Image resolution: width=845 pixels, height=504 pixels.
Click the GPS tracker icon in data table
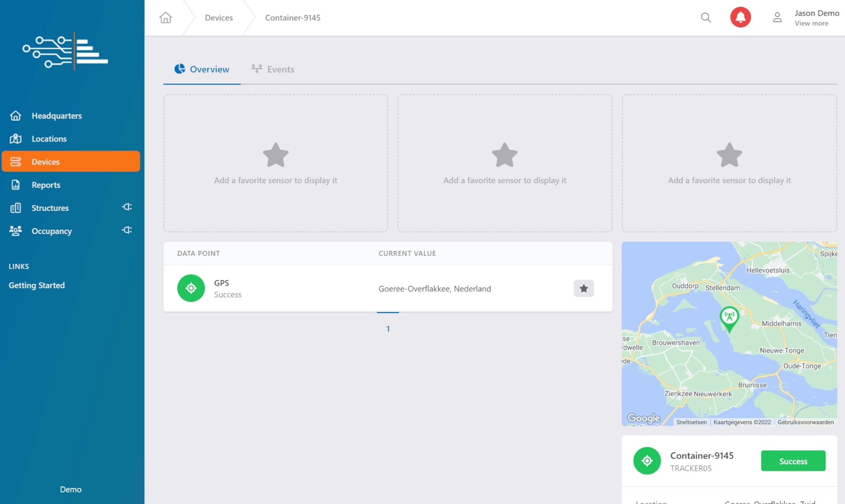[191, 288]
